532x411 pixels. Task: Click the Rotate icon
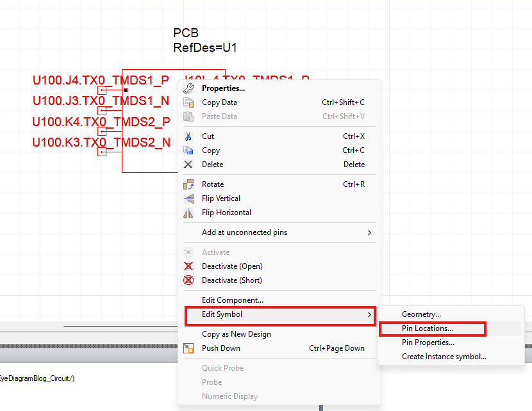tap(190, 184)
